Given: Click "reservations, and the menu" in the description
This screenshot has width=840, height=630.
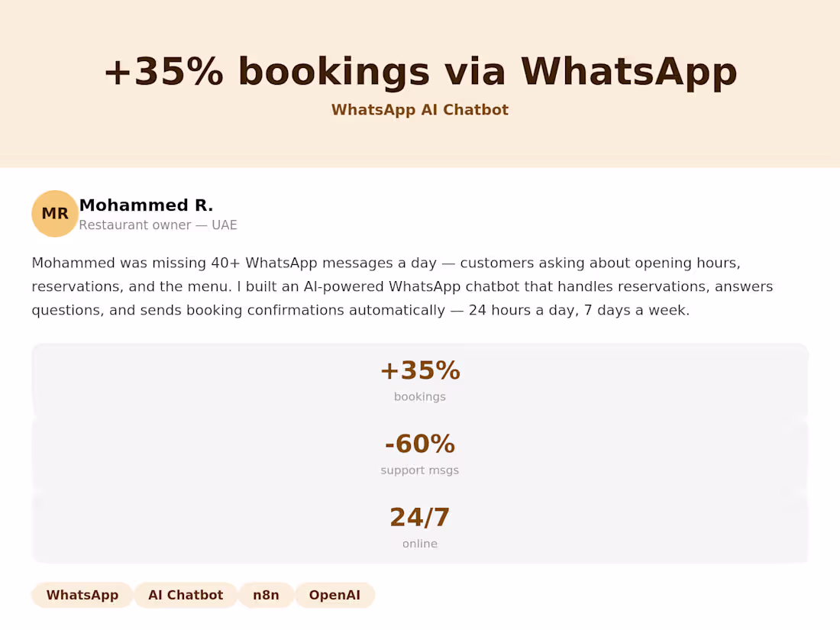Looking at the screenshot, I should 128,287.
